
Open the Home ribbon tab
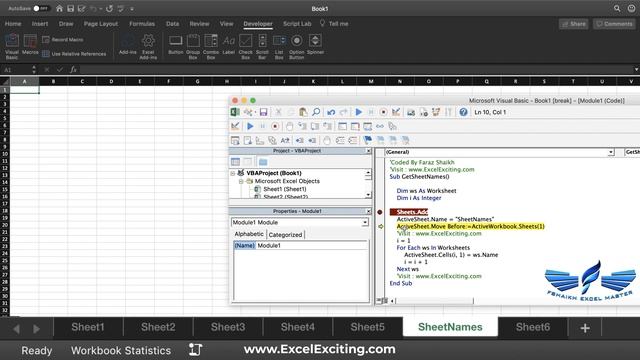coord(13,24)
